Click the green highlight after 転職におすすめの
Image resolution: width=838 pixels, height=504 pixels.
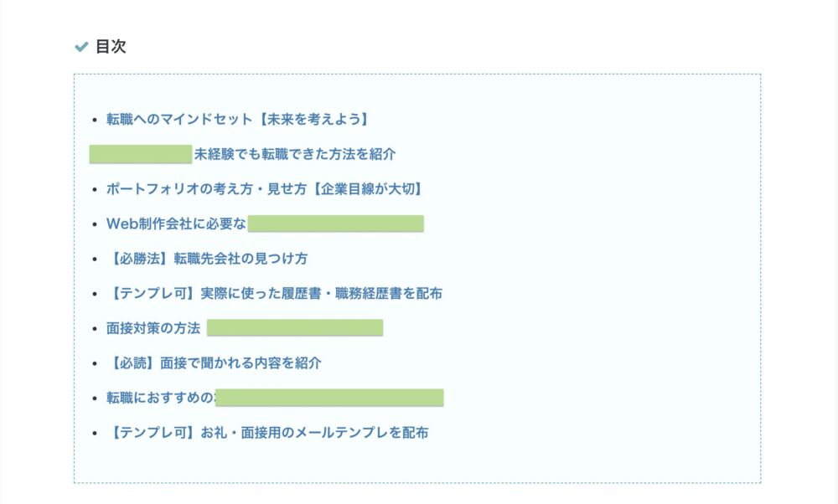pos(329,398)
